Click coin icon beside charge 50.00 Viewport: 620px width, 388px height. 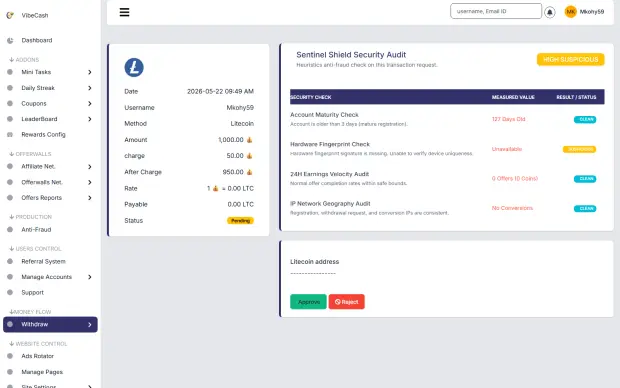point(250,156)
